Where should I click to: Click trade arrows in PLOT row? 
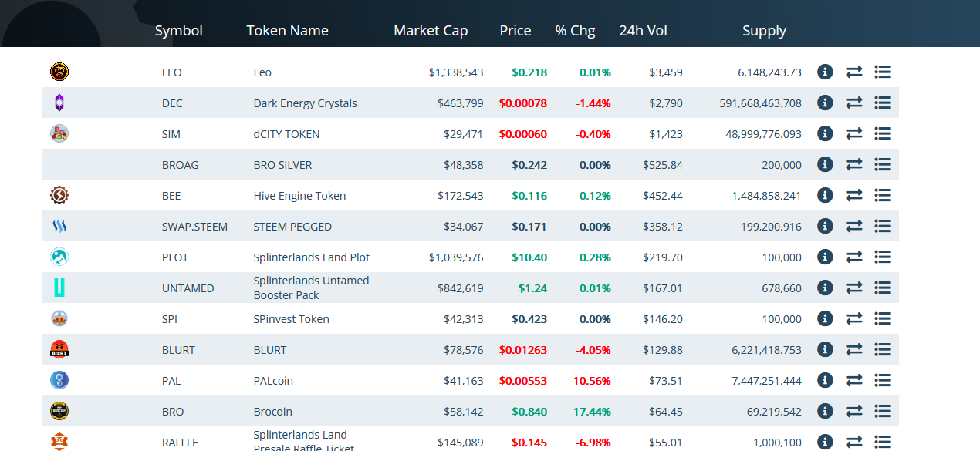[x=853, y=257]
